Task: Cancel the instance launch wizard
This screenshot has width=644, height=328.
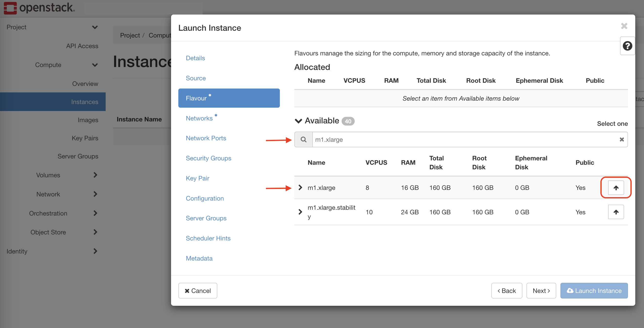Action: coord(197,291)
